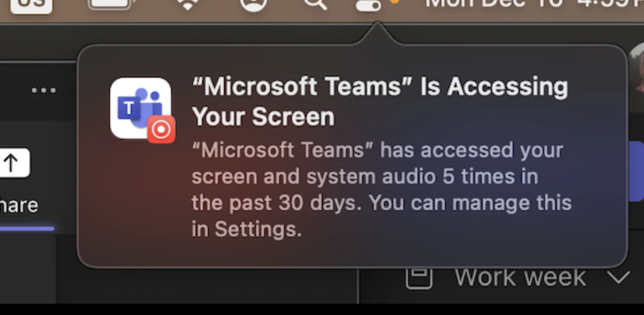The image size is (644, 315).
Task: Open the user account icon in menu bar
Action: (x=253, y=5)
